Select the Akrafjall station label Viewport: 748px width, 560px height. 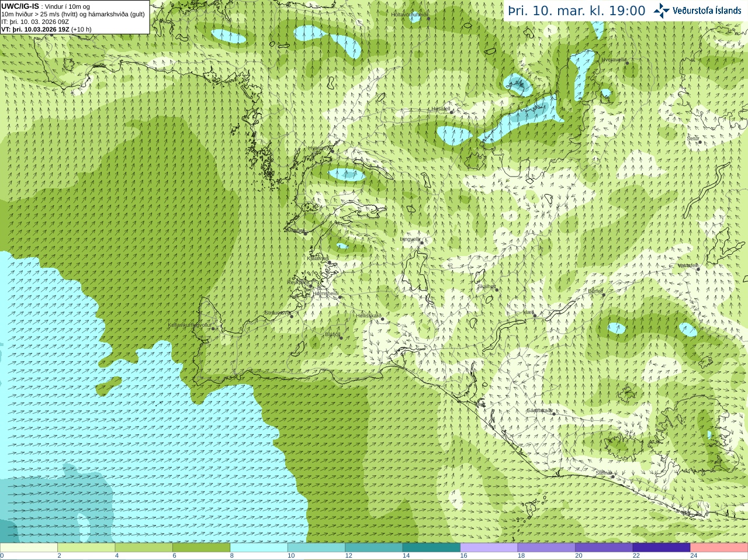[296, 230]
